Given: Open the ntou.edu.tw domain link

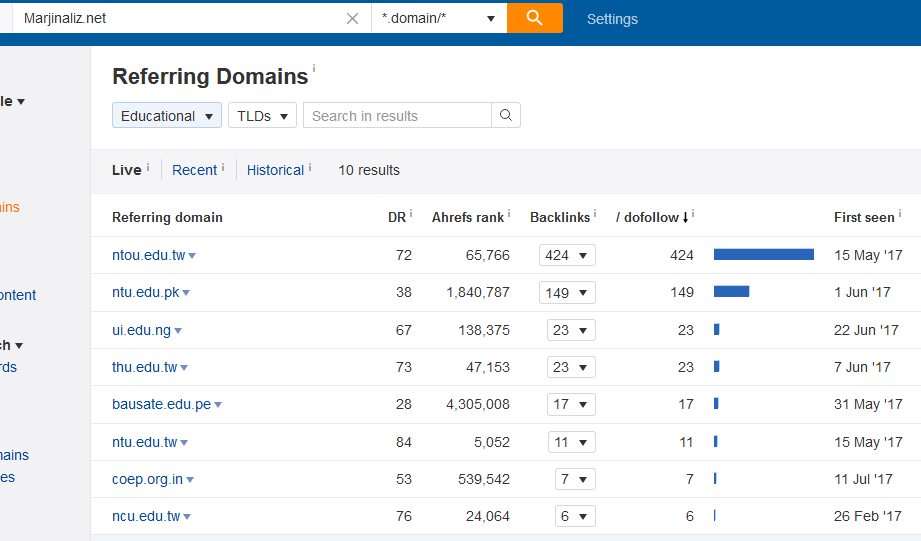Looking at the screenshot, I should [149, 255].
